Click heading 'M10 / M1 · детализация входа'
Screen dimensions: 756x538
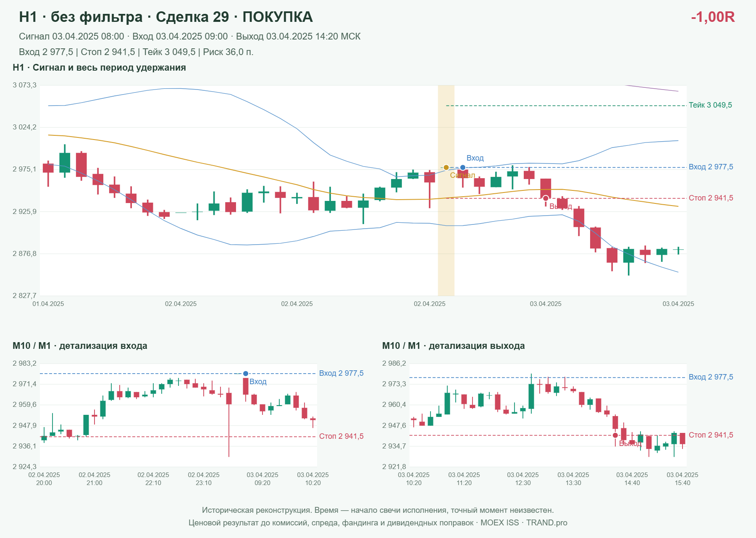click(80, 346)
